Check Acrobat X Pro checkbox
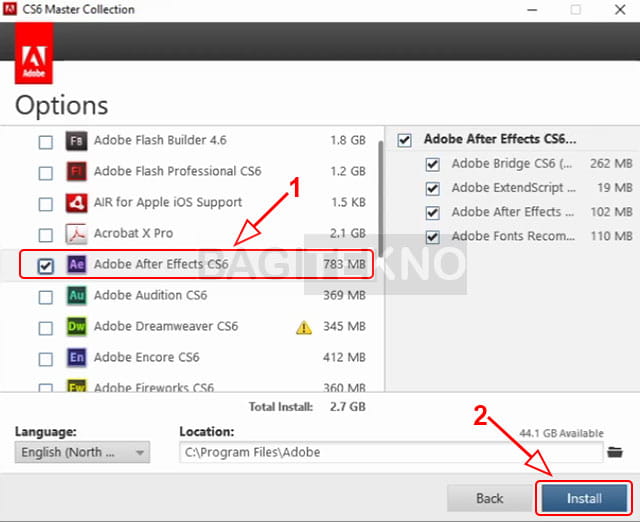Screen dimensions: 640x522 click(x=45, y=235)
